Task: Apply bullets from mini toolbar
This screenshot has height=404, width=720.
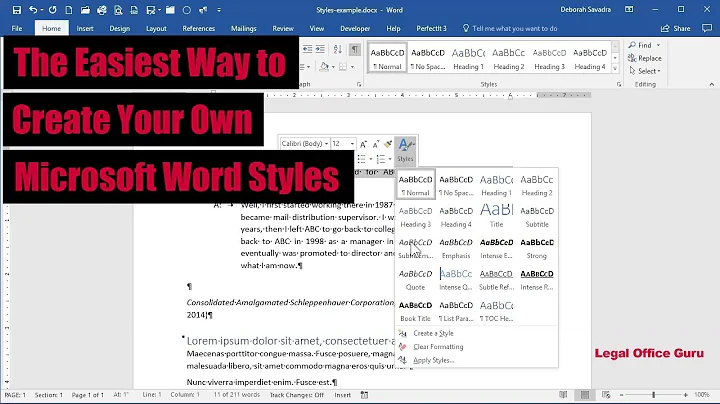Action: 362,159
